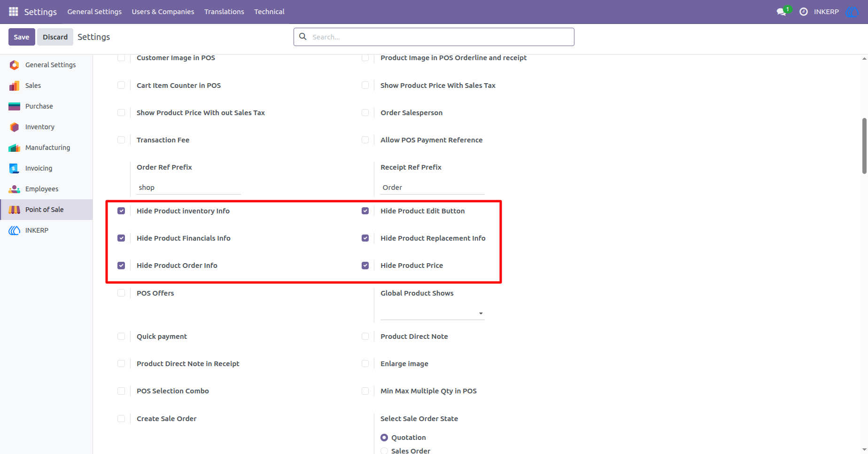Screen dimensions: 868x454
Task: Click the vertical scrollbar thumb
Action: pos(864,146)
